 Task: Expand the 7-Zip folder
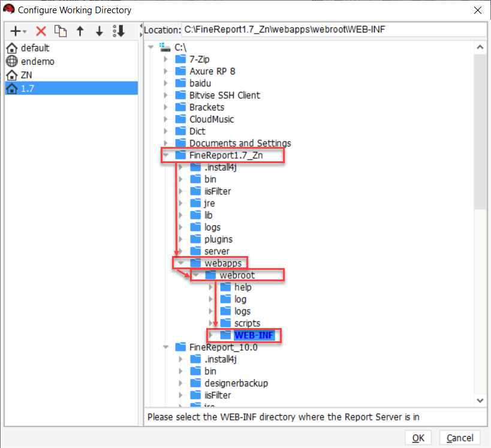[165, 59]
